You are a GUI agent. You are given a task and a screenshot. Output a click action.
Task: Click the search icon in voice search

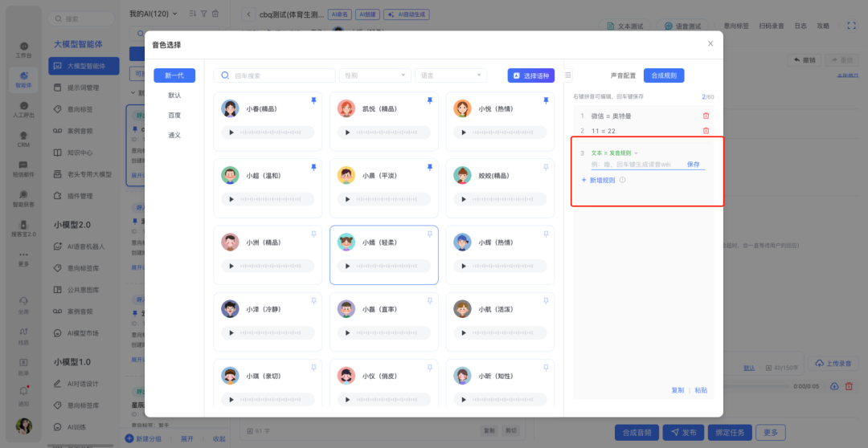pos(226,75)
